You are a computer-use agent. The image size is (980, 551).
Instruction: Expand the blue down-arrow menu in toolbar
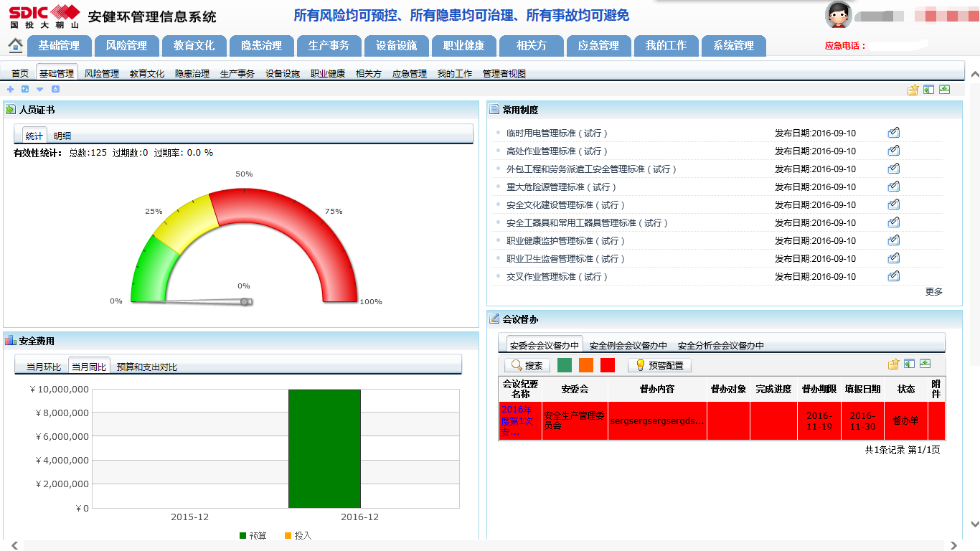click(39, 90)
